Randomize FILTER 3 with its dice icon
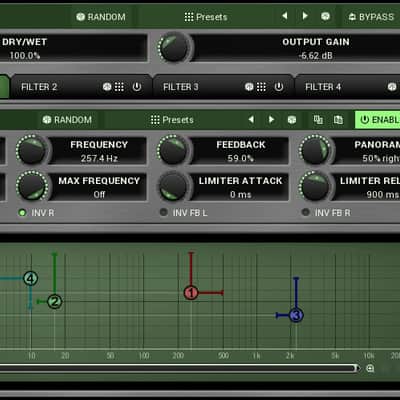 [x=249, y=87]
